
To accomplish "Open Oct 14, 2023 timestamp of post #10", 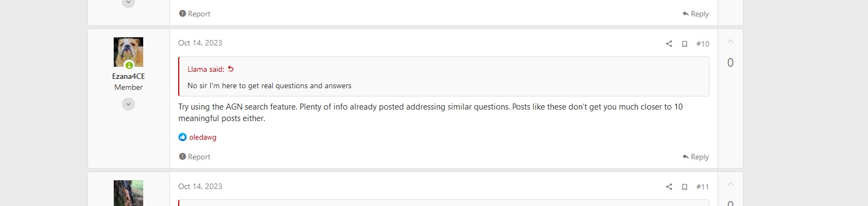I will click(x=200, y=43).
